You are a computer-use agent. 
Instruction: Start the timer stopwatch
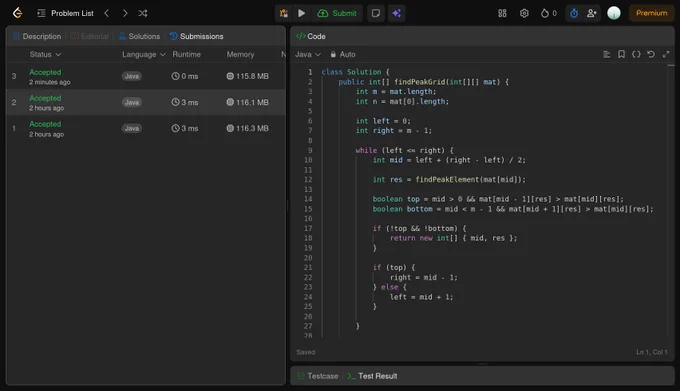point(574,13)
